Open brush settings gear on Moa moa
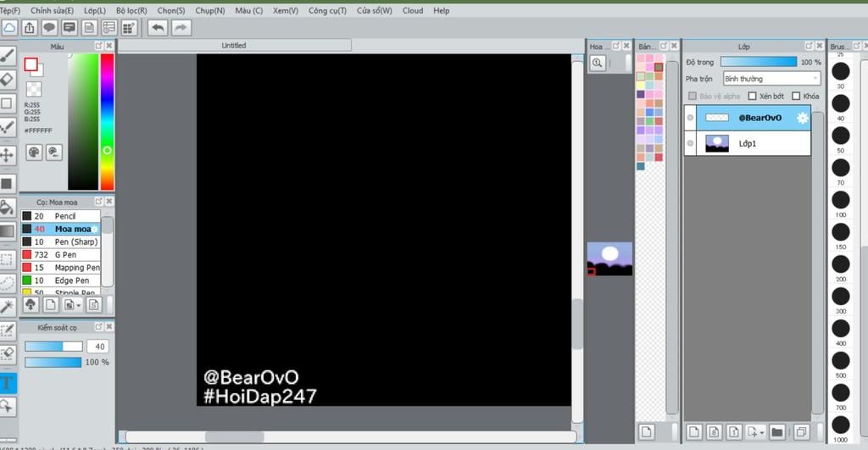868x450 pixels. pyautogui.click(x=95, y=229)
